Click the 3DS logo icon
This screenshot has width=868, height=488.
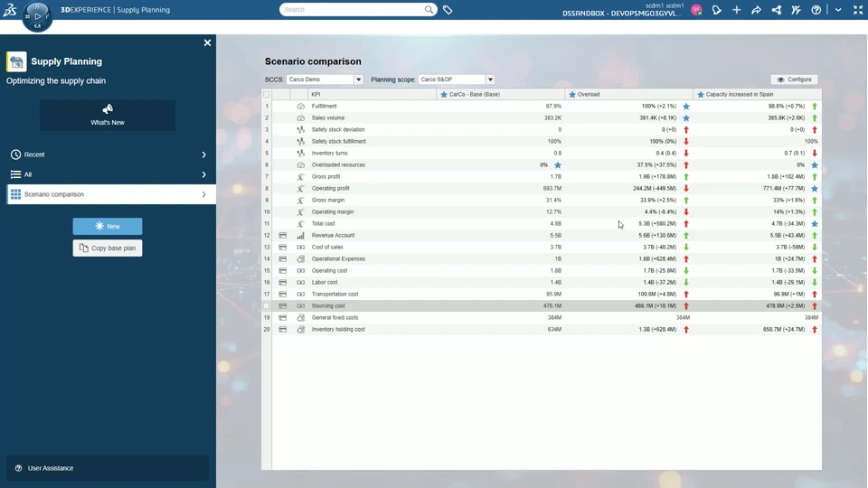(x=10, y=9)
